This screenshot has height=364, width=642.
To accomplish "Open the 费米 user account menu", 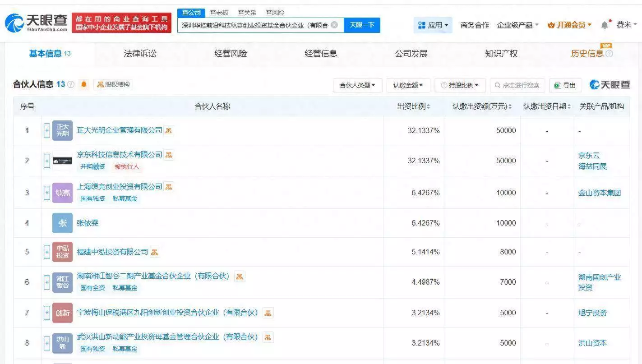I will pos(627,25).
